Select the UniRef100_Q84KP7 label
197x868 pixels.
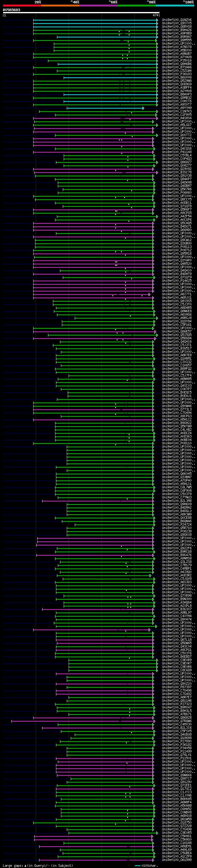(x=176, y=179)
